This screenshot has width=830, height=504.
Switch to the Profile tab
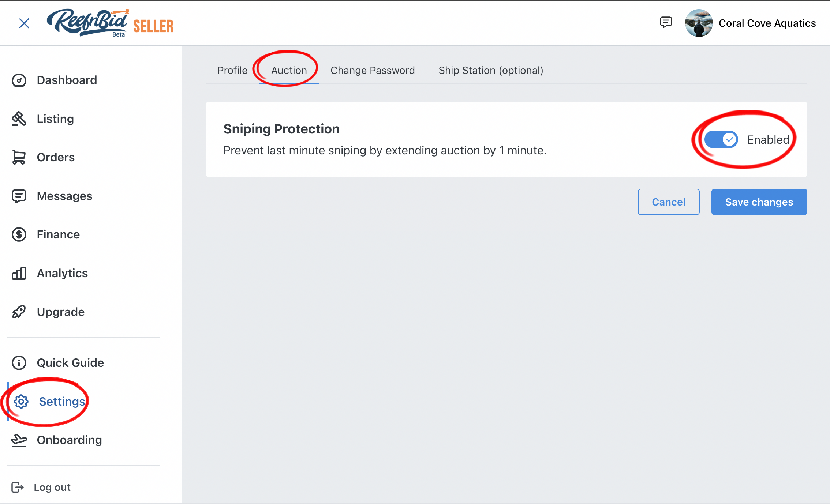tap(232, 70)
